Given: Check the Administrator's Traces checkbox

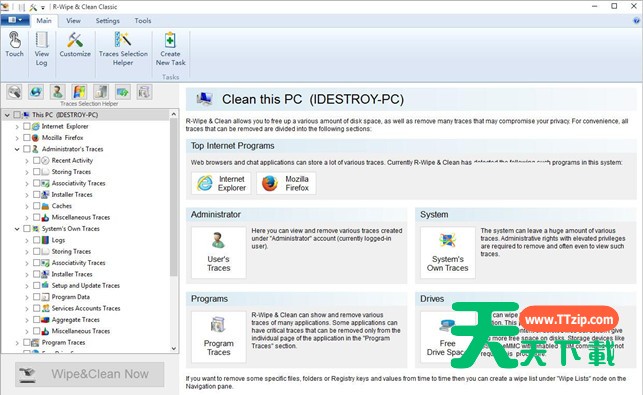Looking at the screenshot, I should click(27, 149).
